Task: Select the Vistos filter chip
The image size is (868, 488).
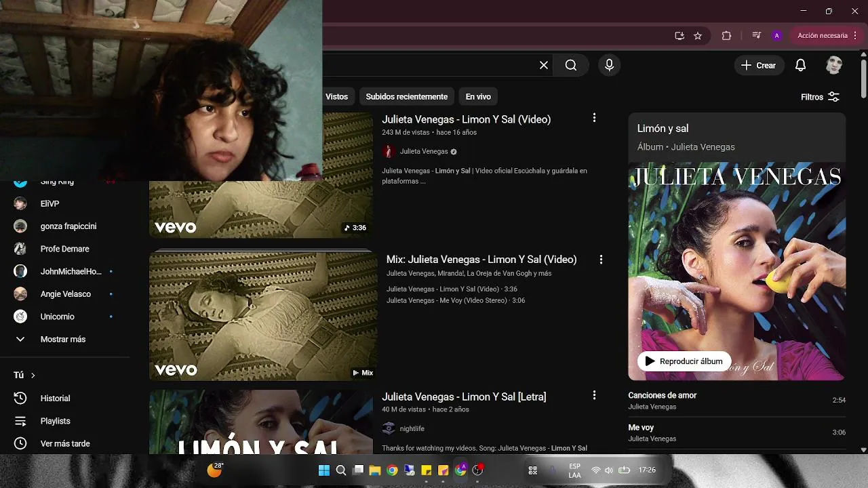Action: pos(336,97)
